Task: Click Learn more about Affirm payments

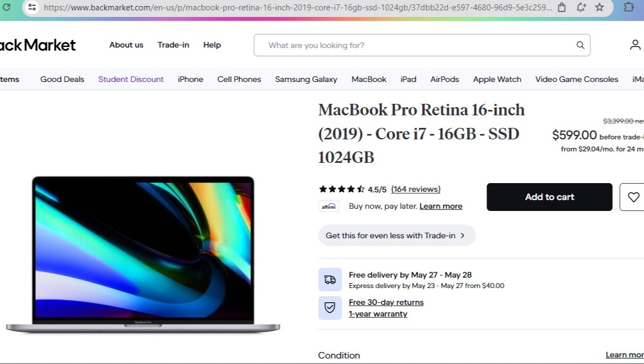Action: pos(441,206)
